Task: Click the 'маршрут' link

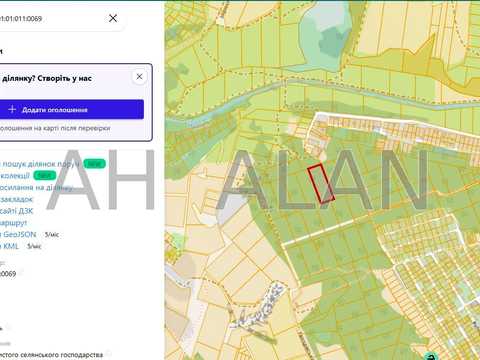Action: pos(14,223)
